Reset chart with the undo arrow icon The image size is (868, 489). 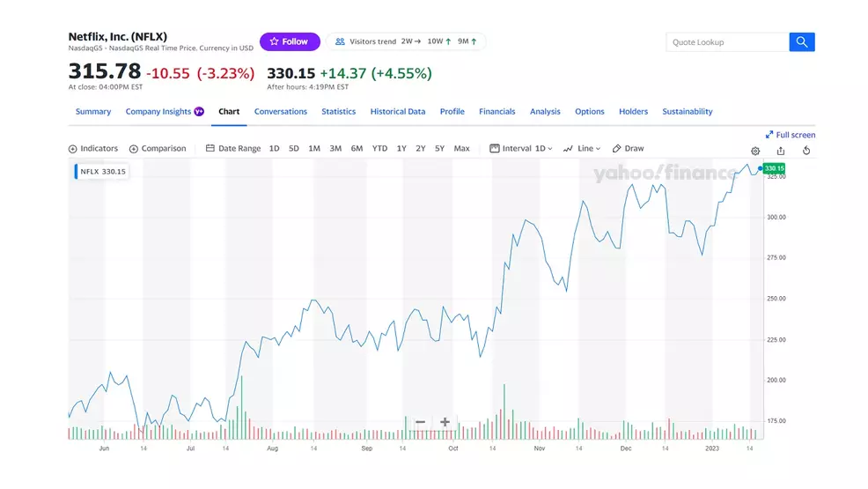pos(806,152)
